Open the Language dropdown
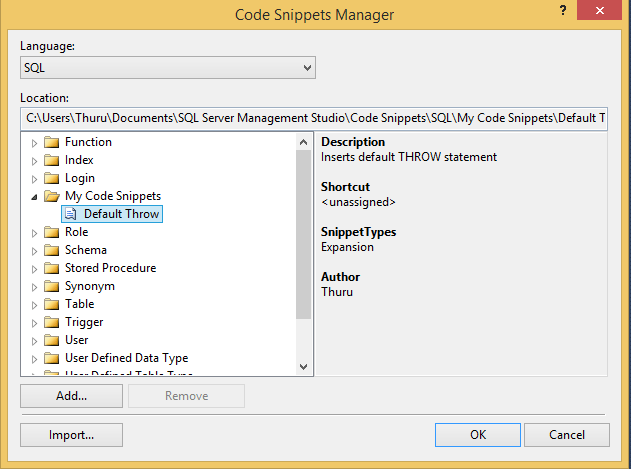 coord(307,68)
